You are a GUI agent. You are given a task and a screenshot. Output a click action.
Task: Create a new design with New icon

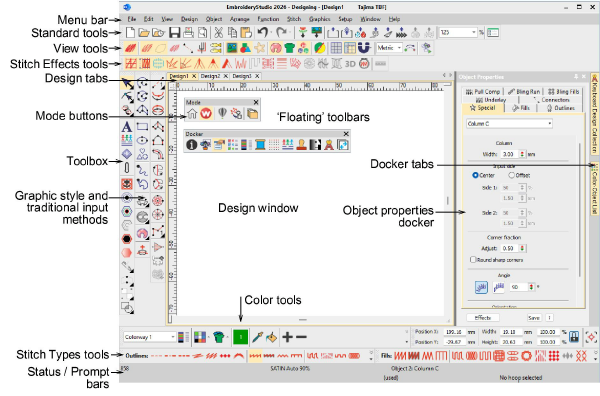tap(130, 33)
